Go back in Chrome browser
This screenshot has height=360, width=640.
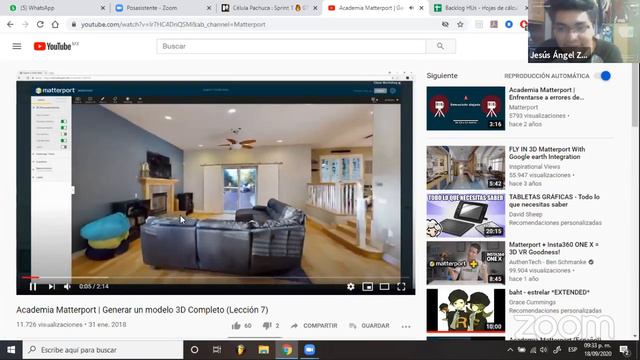pos(10,24)
